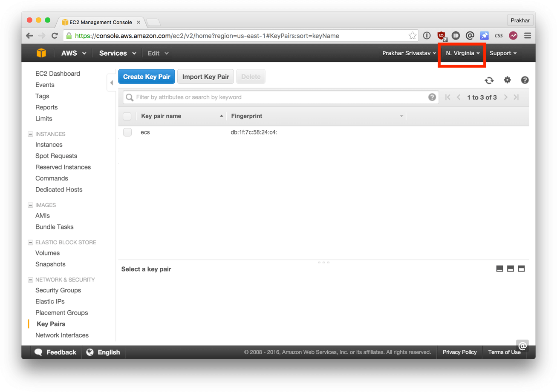Open Security Groups in the sidebar
557x392 pixels.
(x=58, y=290)
